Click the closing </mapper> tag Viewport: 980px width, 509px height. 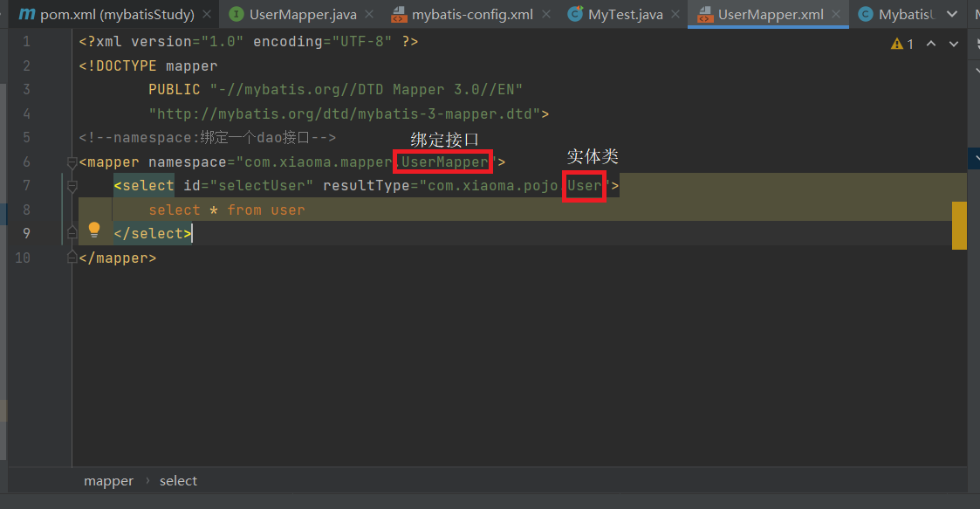pos(118,258)
